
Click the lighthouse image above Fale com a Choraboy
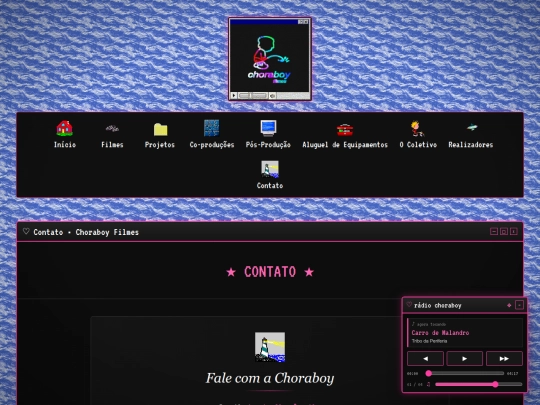point(270,347)
